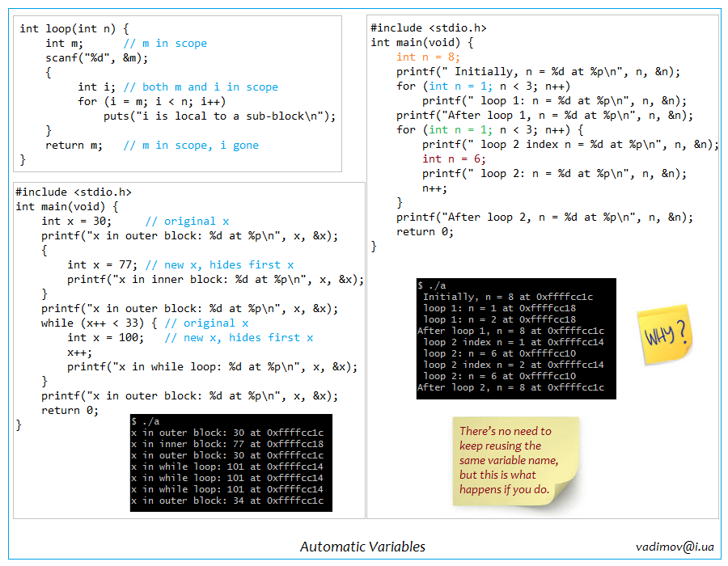Click the standalone 'x++;' statement
Screen dimensions: 728x566
click(79, 353)
